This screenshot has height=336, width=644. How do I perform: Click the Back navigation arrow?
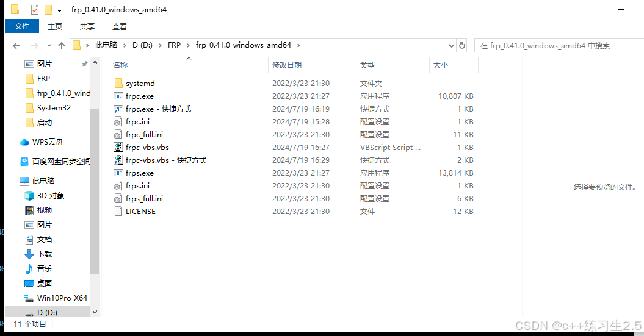tap(16, 46)
